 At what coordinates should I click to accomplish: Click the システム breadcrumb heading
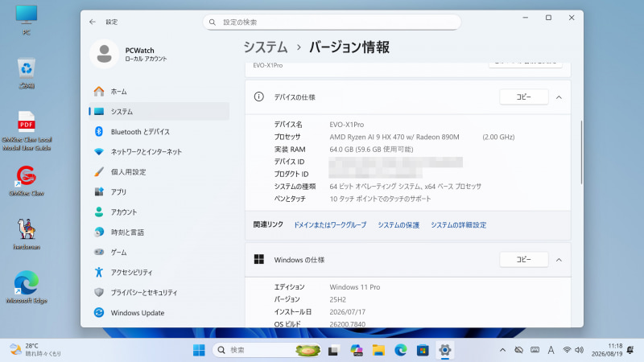pos(266,47)
